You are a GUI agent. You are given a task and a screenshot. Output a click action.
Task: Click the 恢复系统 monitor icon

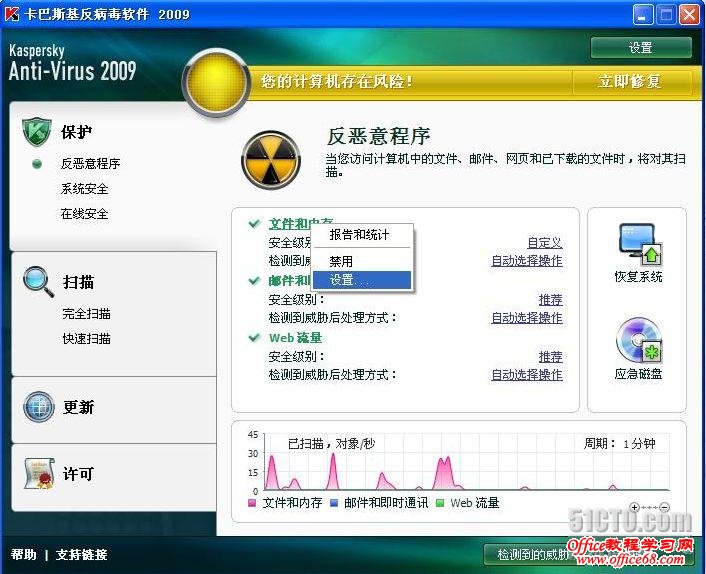(640, 244)
